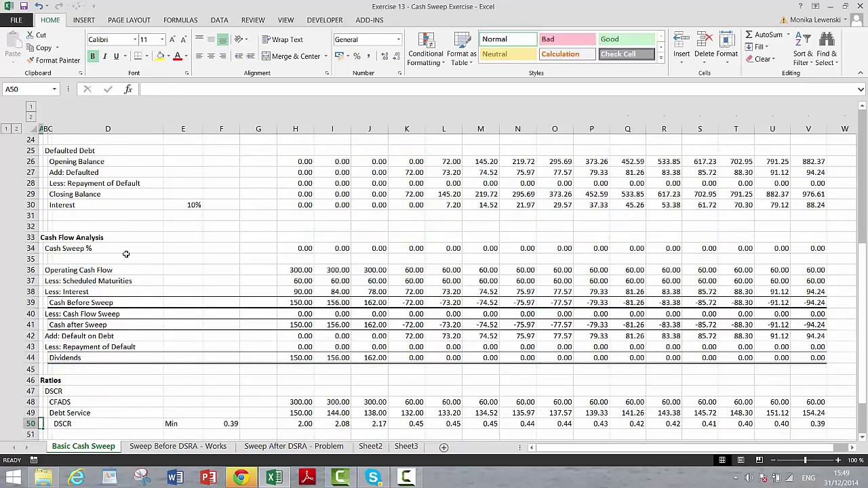The height and width of the screenshot is (488, 868).
Task: Toggle Italic formatting
Action: [104, 56]
